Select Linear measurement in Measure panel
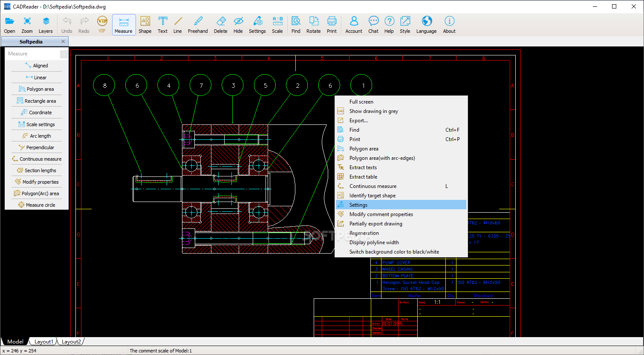Viewport: 644px width, 355px height. 37,78
